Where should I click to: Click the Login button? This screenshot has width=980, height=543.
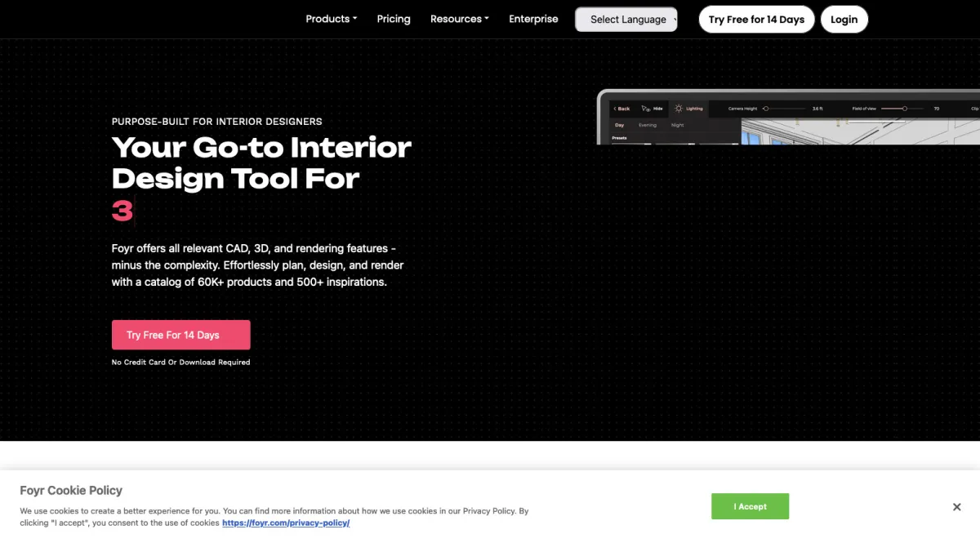pyautogui.click(x=844, y=20)
